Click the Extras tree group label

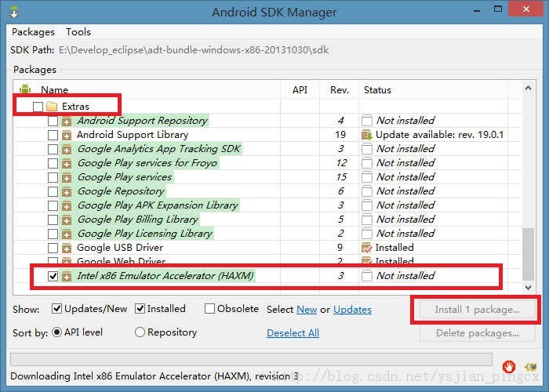75,107
